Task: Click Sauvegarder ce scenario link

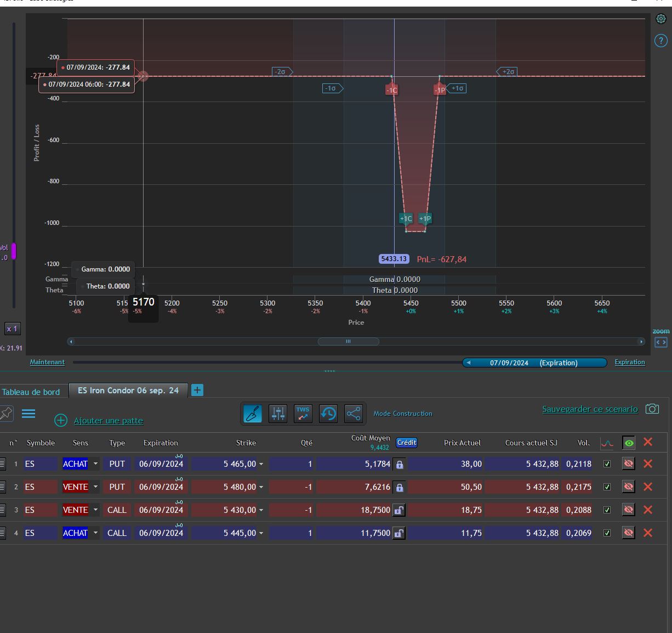Action: tap(590, 409)
